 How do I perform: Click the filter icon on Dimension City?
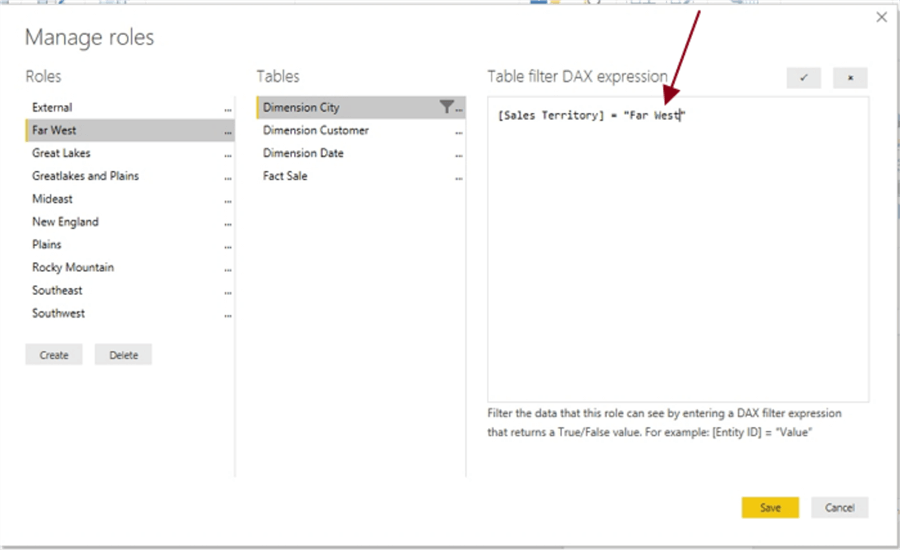446,107
